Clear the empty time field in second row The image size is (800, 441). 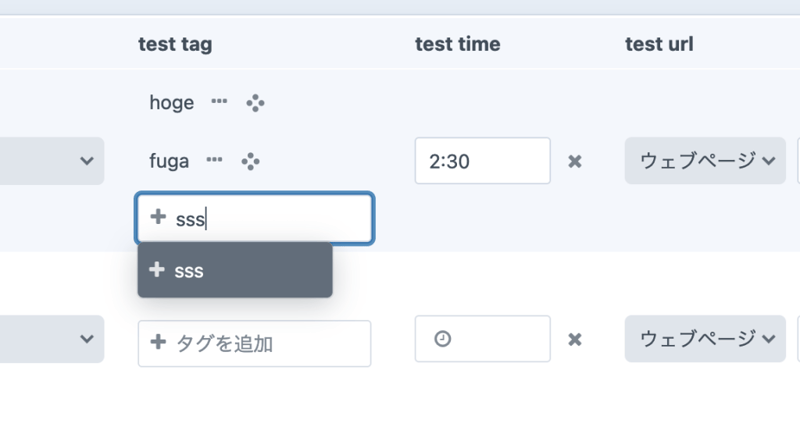click(x=575, y=340)
